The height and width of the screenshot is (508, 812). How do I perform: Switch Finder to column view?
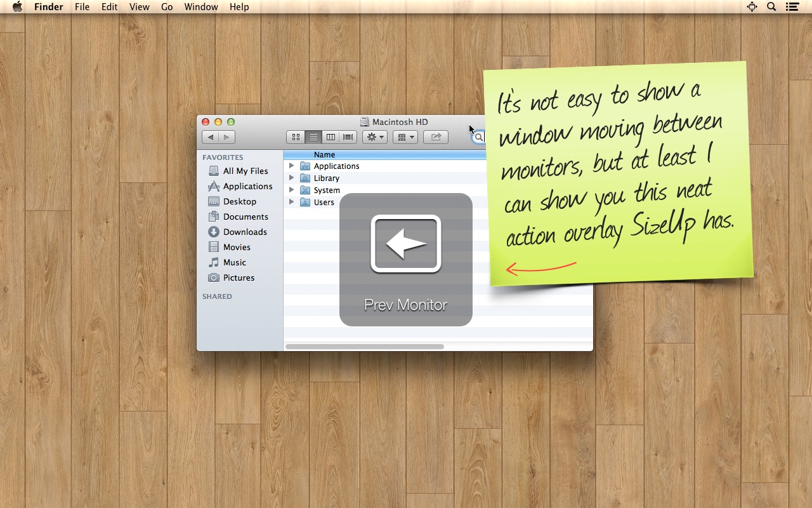331,137
